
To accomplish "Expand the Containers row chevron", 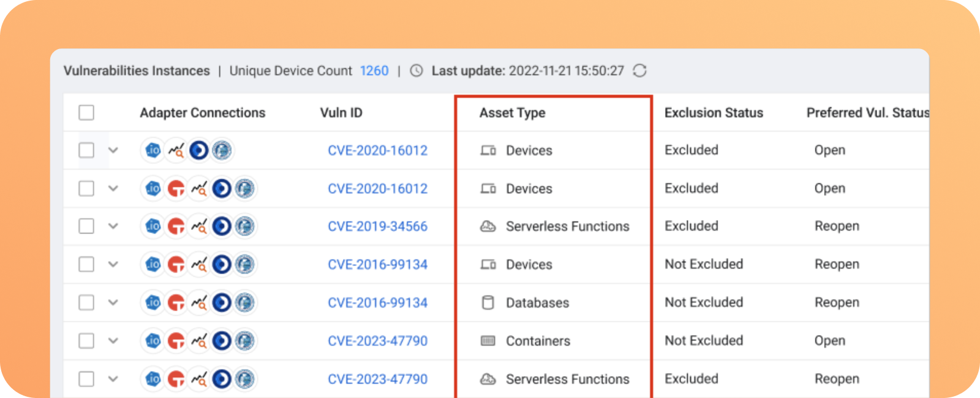I will [113, 340].
